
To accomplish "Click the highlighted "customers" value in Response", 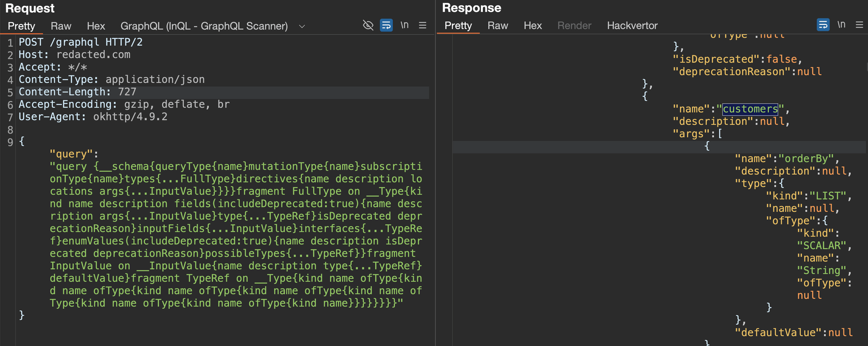I will (750, 109).
